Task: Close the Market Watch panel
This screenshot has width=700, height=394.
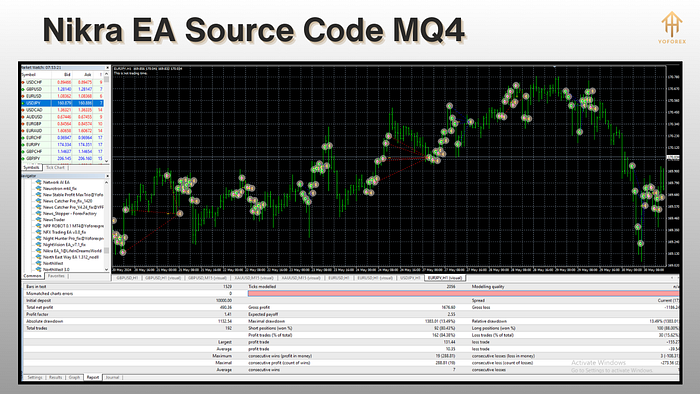Action: [107, 67]
